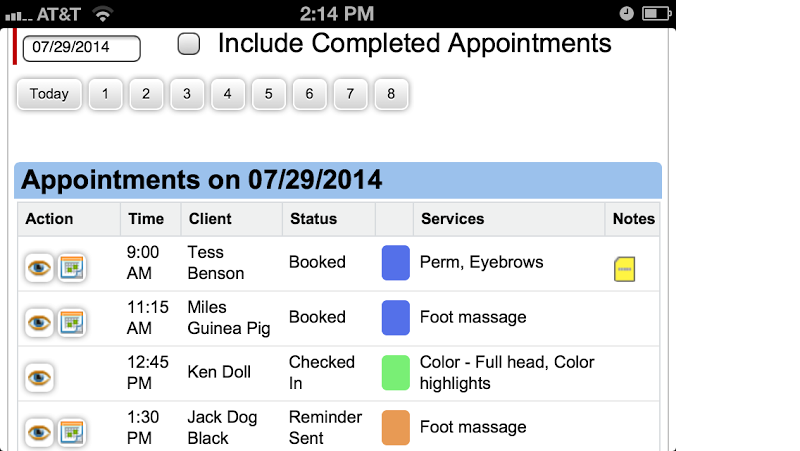This screenshot has height=451, width=800.
Task: Click the Client column header
Action: 210,219
